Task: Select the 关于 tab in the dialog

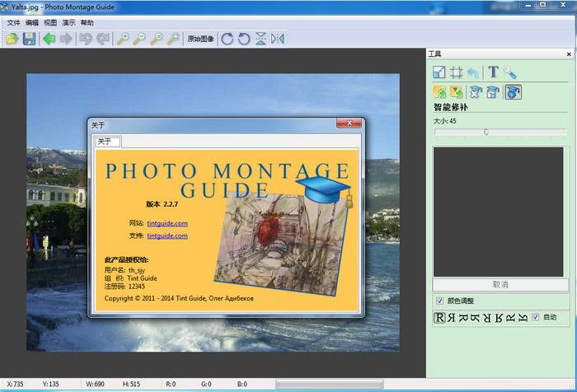Action: pos(105,142)
